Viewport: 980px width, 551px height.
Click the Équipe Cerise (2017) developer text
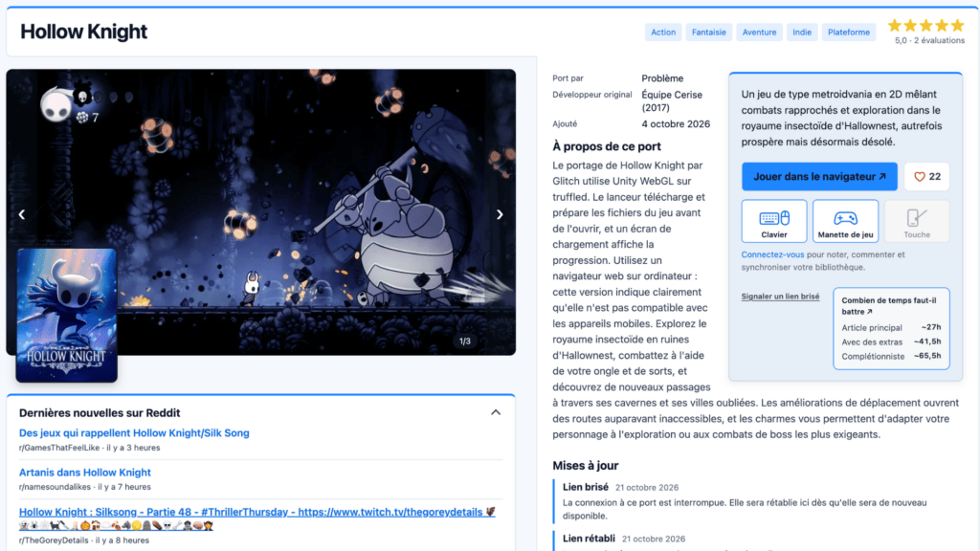pyautogui.click(x=672, y=101)
